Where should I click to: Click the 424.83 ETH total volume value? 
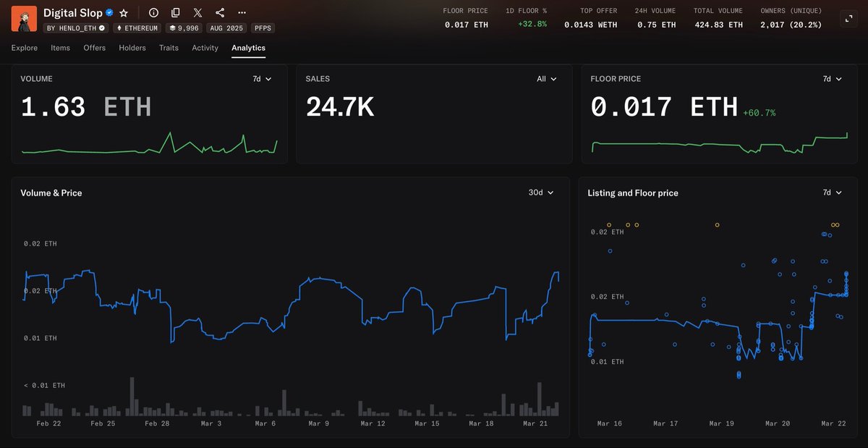718,25
